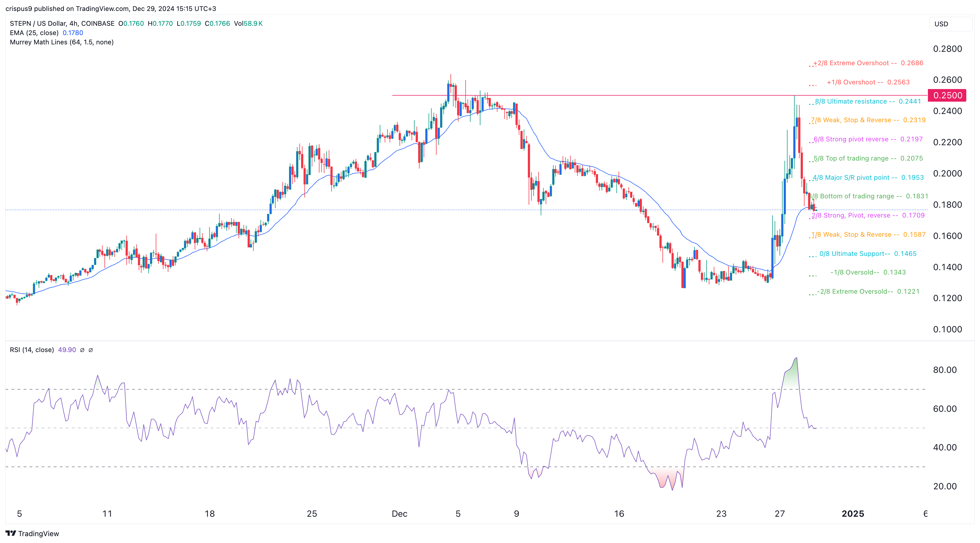The width and height of the screenshot is (980, 543).
Task: Select the red horizontal 0.2500 resistance line
Action: click(660, 95)
